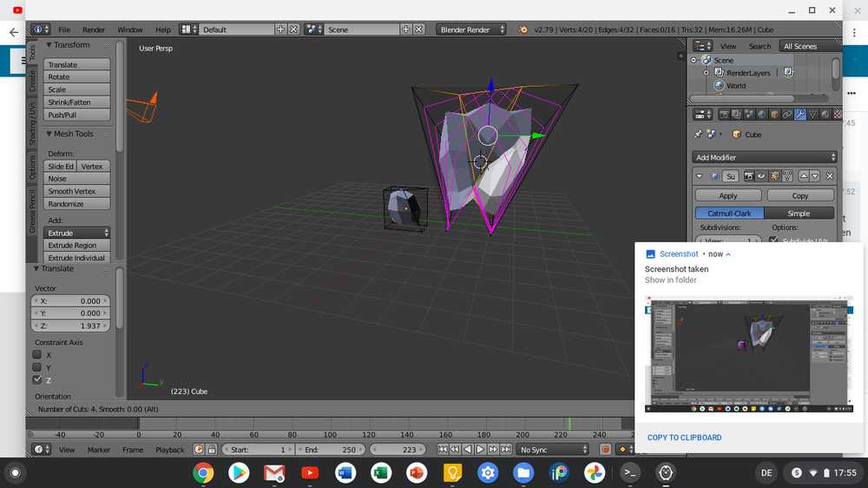The width and height of the screenshot is (868, 488).
Task: Select Simple subdivision type
Action: point(799,214)
